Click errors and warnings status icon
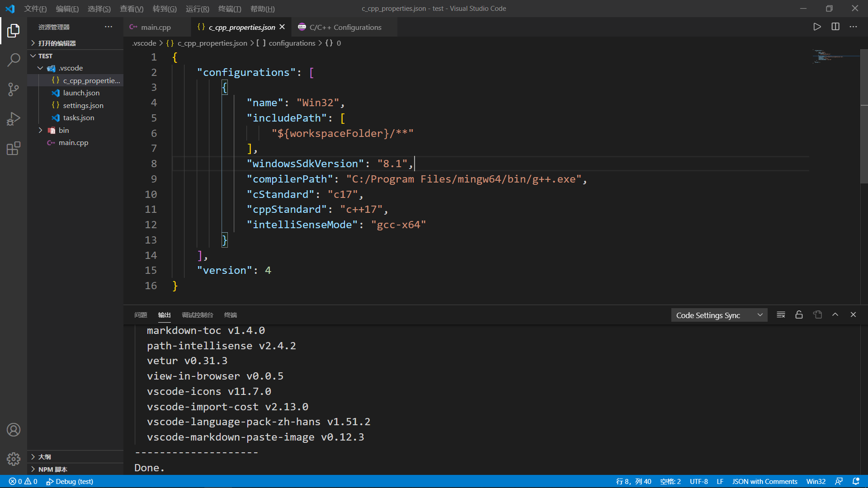Screen dimensions: 868x488 pyautogui.click(x=23, y=482)
